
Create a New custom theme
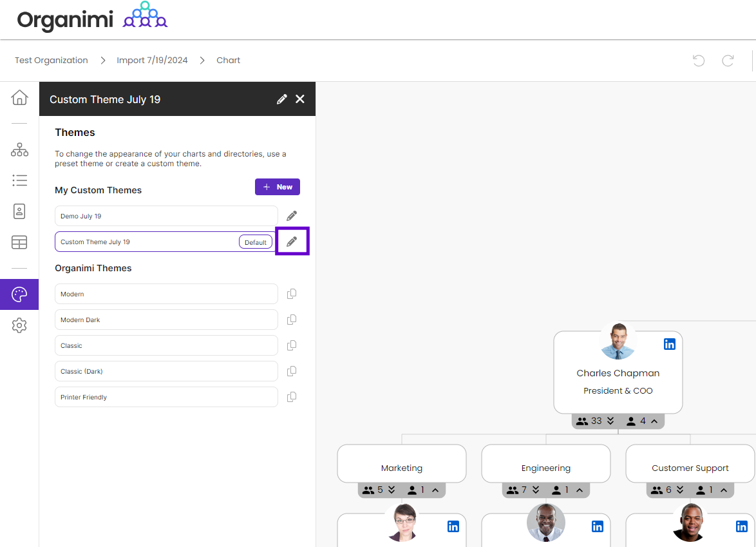coord(278,187)
